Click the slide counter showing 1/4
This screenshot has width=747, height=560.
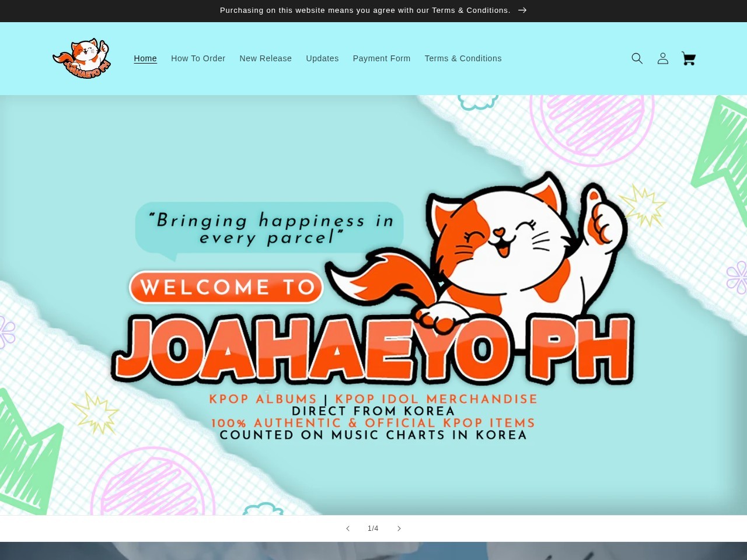pos(373,528)
